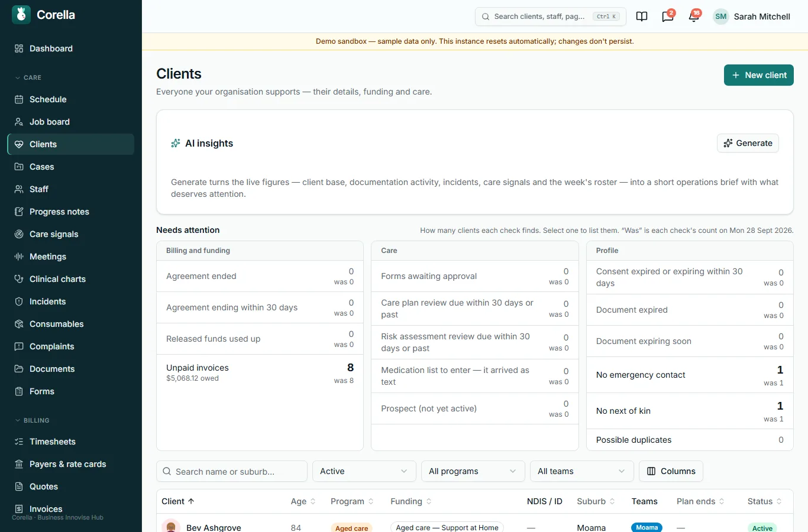Viewport: 808px width, 532px height.
Task: Click the global search clients field
Action: [x=551, y=17]
